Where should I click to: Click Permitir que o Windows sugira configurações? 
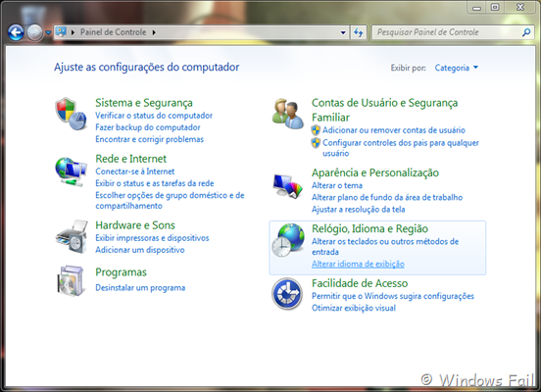(x=393, y=296)
